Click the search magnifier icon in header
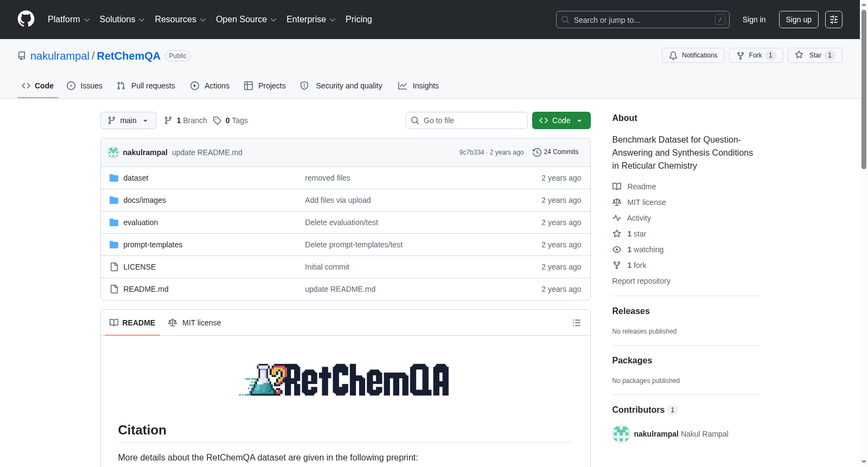The image size is (868, 467). 565,20
